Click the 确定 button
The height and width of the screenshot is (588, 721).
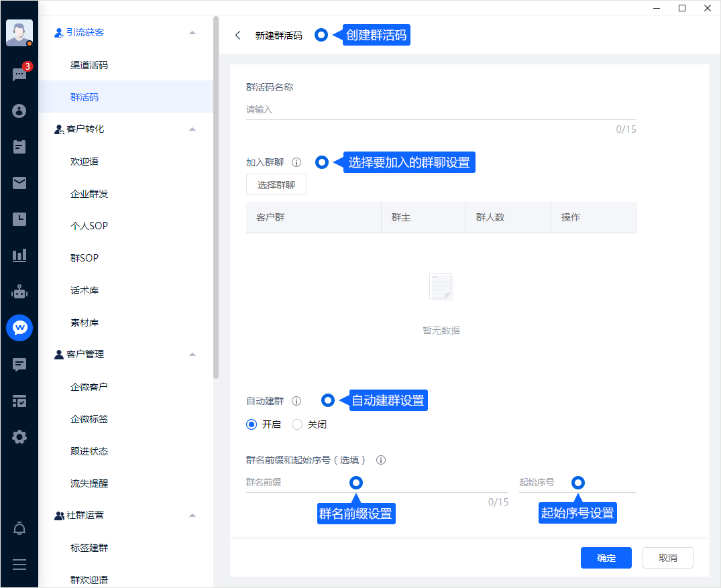[606, 558]
